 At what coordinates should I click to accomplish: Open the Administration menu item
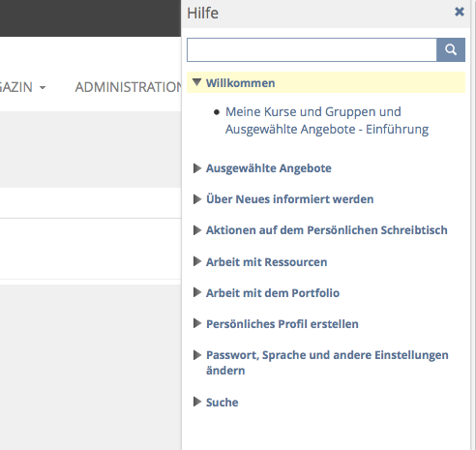click(x=129, y=87)
